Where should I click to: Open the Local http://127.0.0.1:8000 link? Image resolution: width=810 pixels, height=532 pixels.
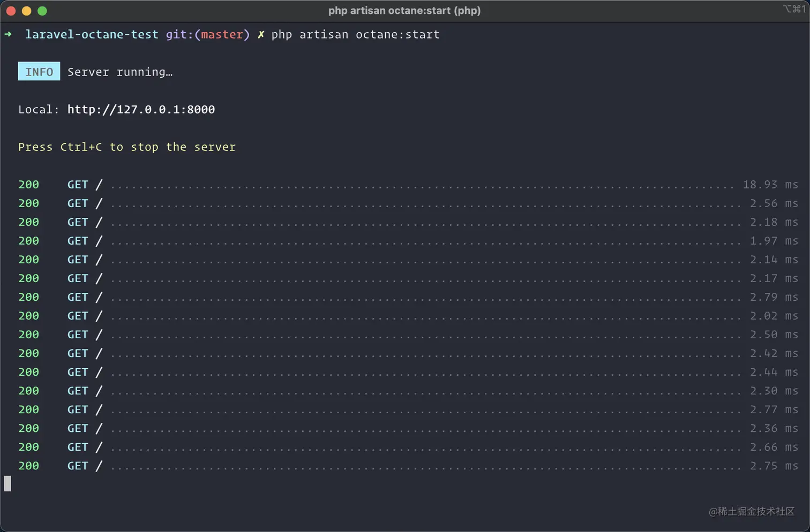point(141,109)
